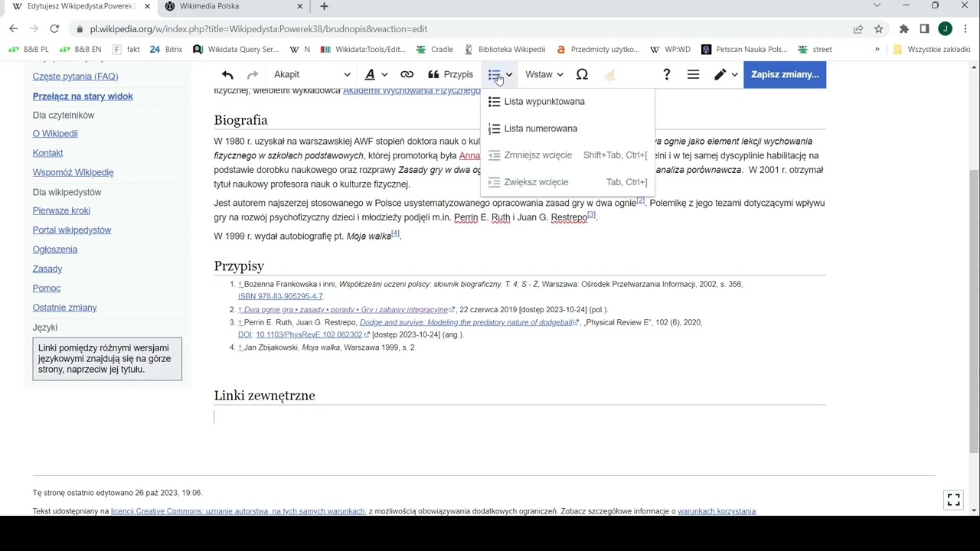Click the redo arrow in editor toolbar
980x551 pixels.
coord(253,74)
